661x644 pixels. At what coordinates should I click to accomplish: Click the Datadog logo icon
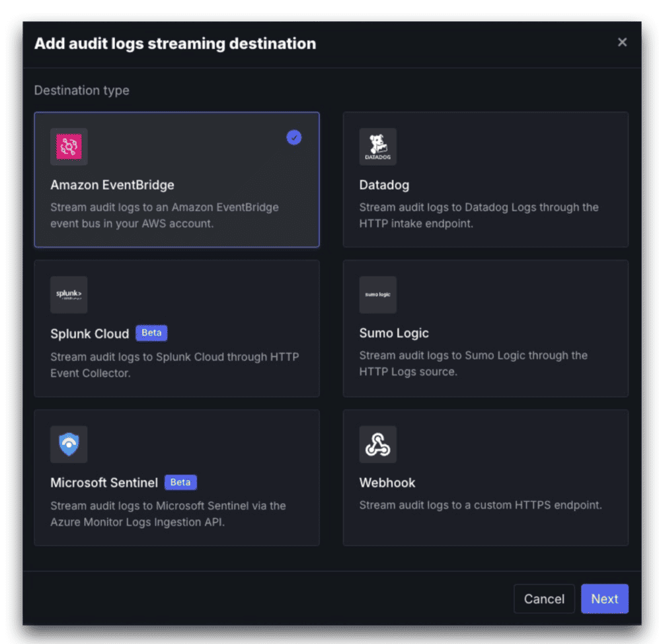(x=377, y=147)
